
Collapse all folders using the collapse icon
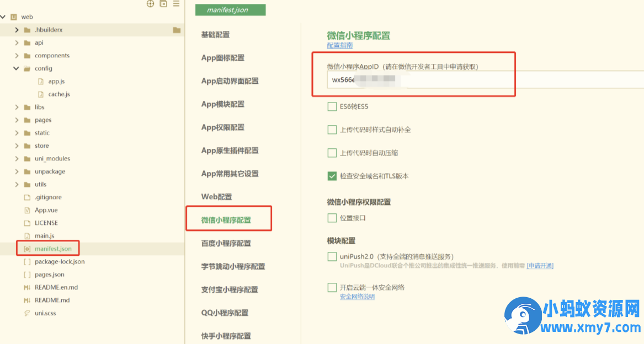(x=162, y=4)
